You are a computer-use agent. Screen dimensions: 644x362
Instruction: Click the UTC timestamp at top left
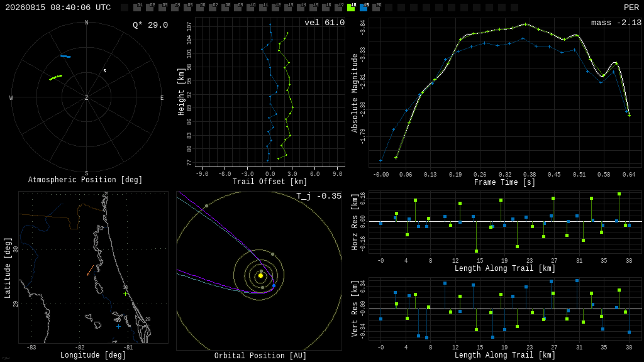[58, 8]
